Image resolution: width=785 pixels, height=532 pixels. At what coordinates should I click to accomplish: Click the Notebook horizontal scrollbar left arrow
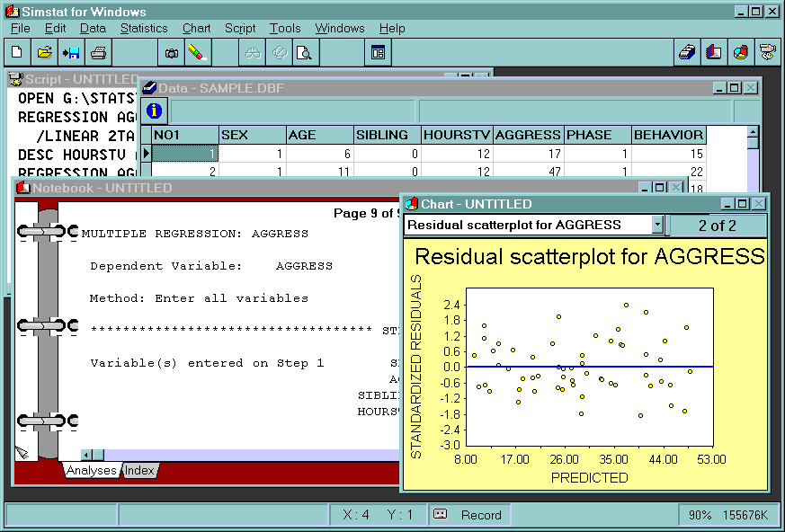(x=87, y=455)
